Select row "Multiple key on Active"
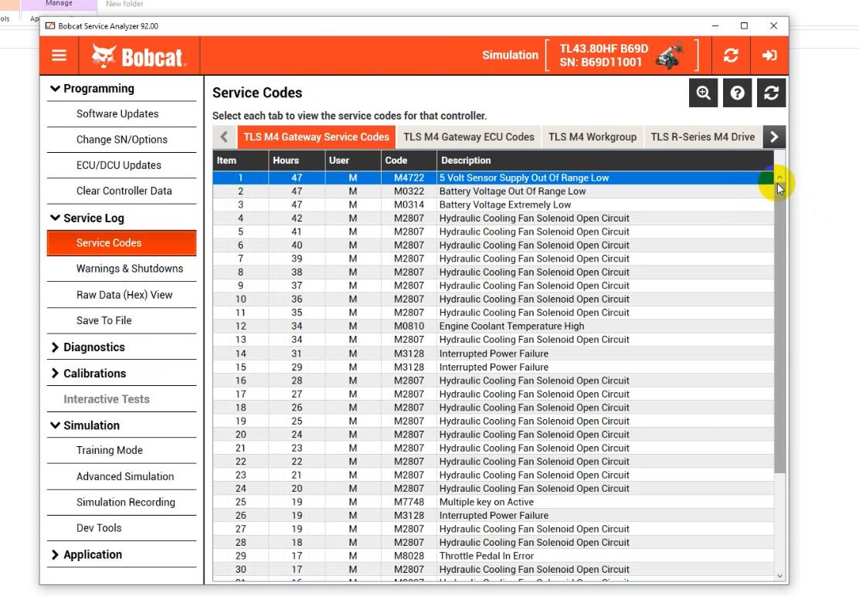The image size is (859, 616). (493, 502)
